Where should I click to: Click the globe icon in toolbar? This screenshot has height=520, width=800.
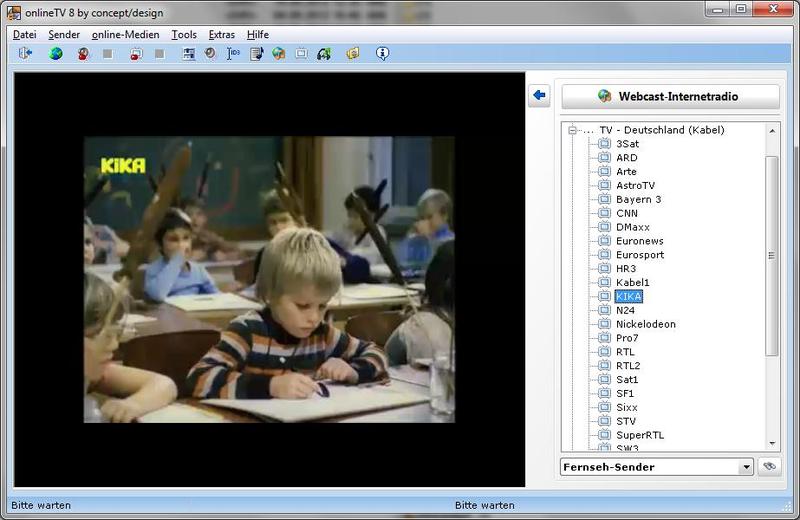click(56, 53)
